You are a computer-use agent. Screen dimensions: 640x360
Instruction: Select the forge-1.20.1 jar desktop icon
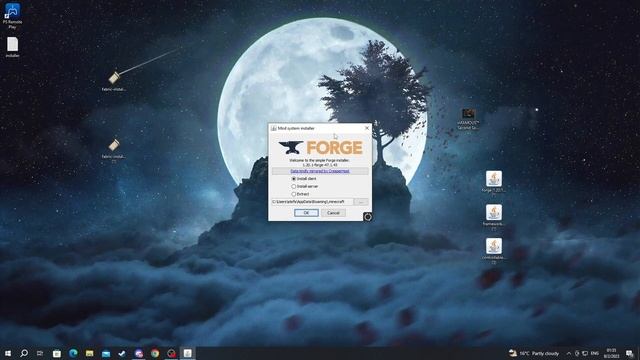pyautogui.click(x=493, y=183)
